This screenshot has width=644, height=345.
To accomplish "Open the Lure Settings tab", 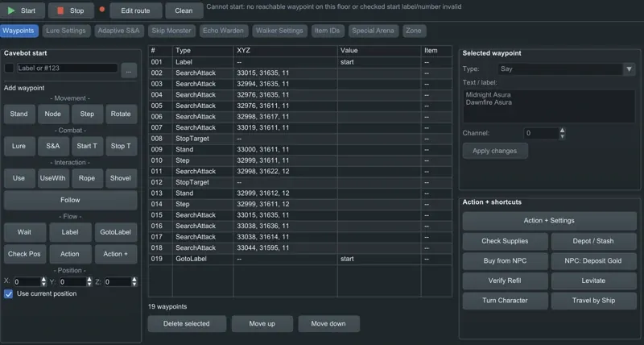I will tap(66, 31).
